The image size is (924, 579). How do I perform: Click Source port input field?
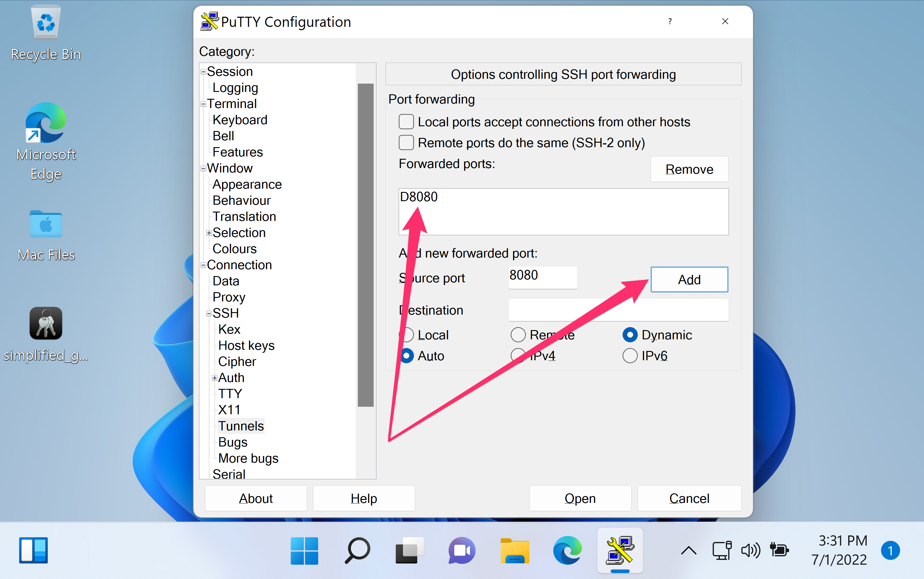coord(543,277)
